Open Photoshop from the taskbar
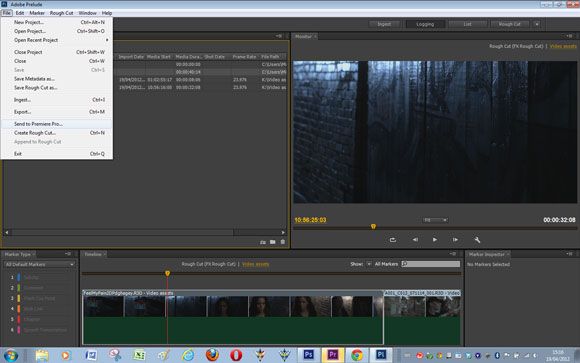The image size is (580, 363). (308, 355)
